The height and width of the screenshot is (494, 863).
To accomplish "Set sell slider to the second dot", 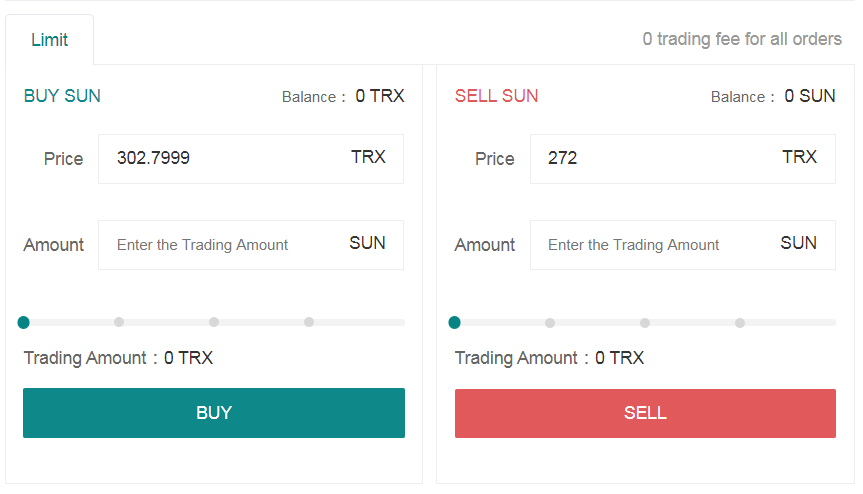I will pyautogui.click(x=550, y=322).
